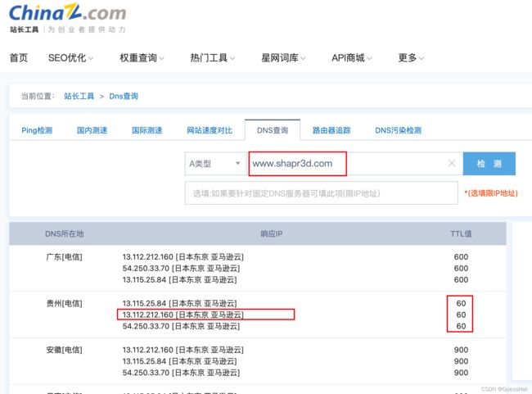The width and height of the screenshot is (532, 394).
Task: Select the 安徽[电信] row label
Action: click(64, 350)
